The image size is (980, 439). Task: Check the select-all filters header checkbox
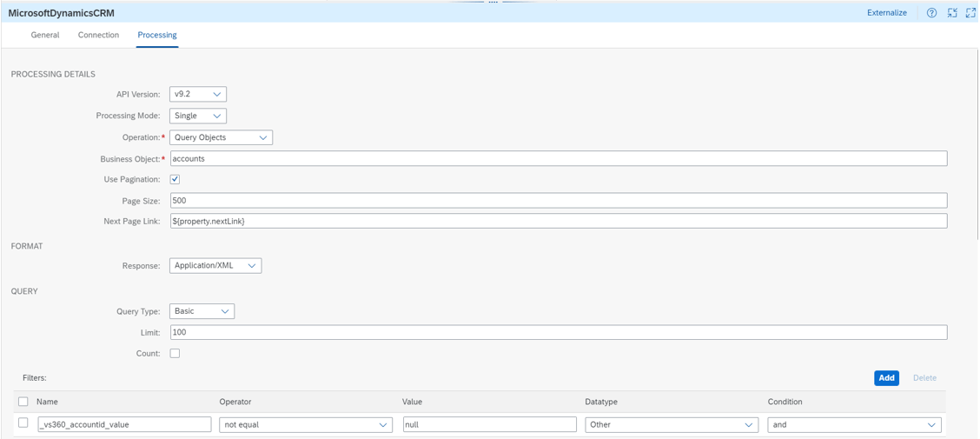23,402
